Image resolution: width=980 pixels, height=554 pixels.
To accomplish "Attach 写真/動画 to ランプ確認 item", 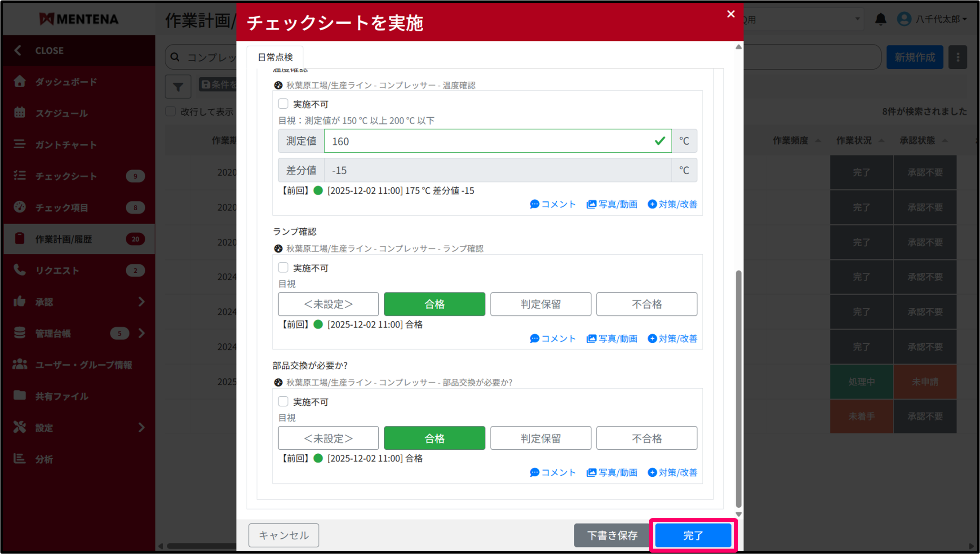I will 612,339.
